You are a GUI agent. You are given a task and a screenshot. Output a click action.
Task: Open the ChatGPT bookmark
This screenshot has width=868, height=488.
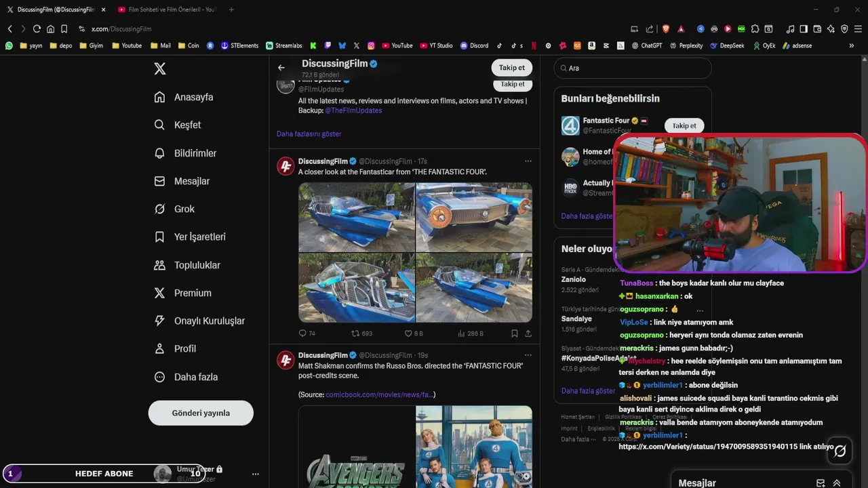click(x=646, y=45)
